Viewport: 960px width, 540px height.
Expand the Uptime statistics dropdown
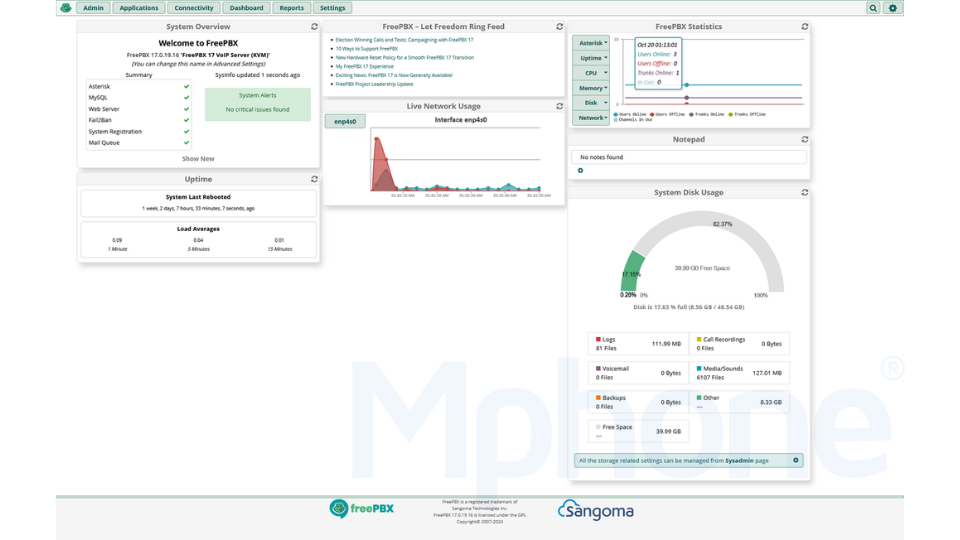click(591, 58)
